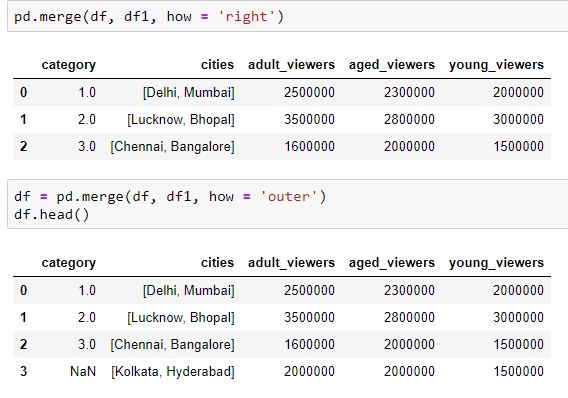The height and width of the screenshot is (398, 568).
Task: Click [Lucknow, Bhopal] cell in first table
Action: (181, 120)
